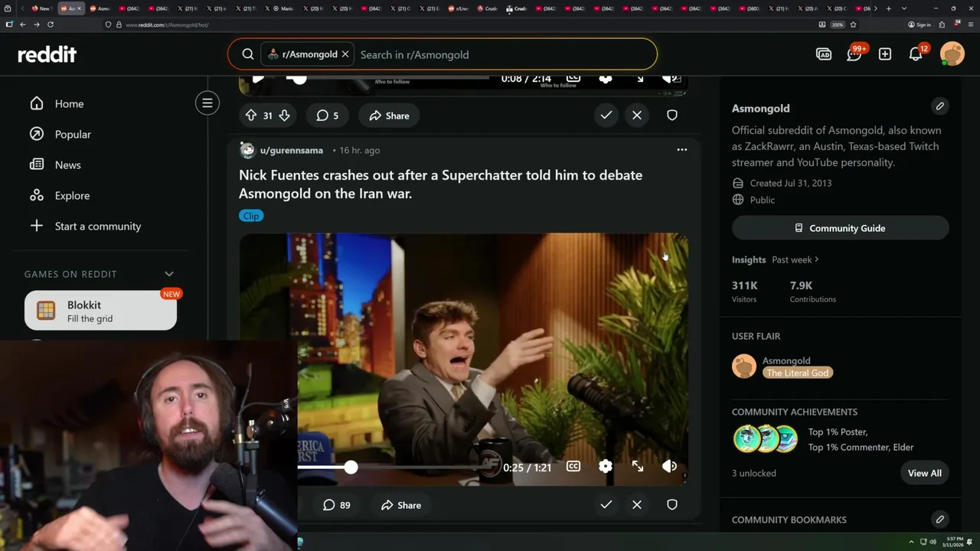
Task: Upvote the post with 31 points
Action: 251,116
